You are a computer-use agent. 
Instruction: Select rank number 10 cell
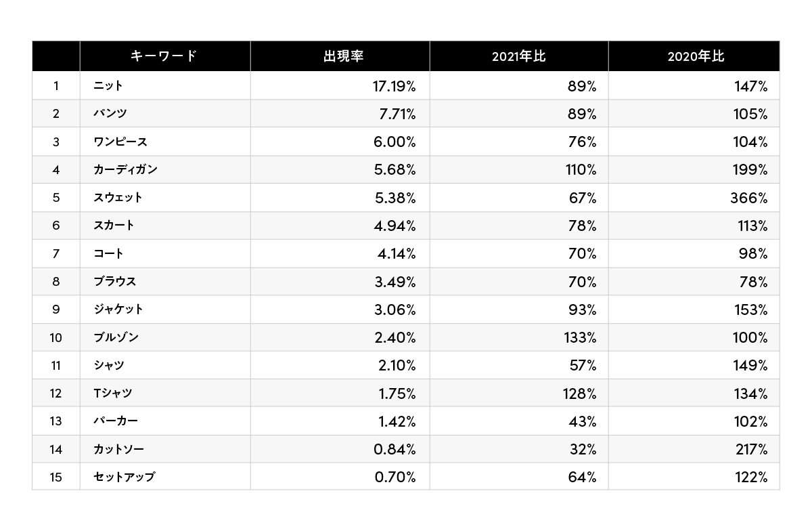(x=56, y=337)
